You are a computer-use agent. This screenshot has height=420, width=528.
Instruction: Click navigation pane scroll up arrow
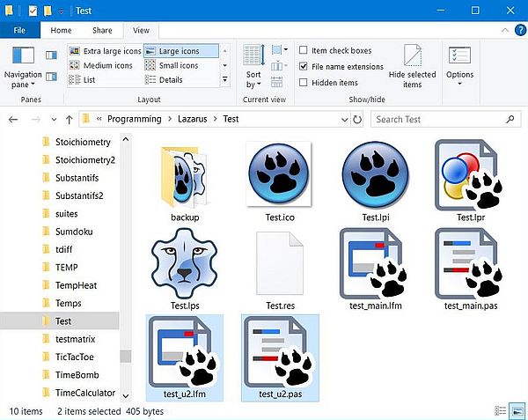click(126, 139)
